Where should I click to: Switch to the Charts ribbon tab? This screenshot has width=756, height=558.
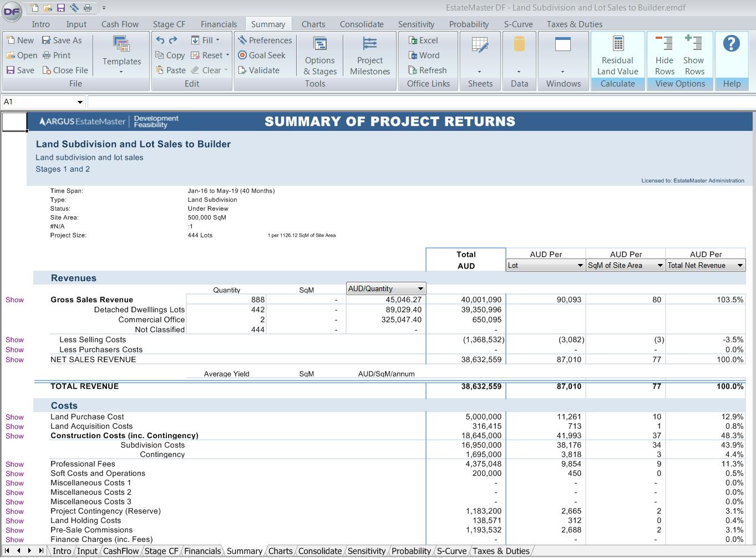[313, 24]
